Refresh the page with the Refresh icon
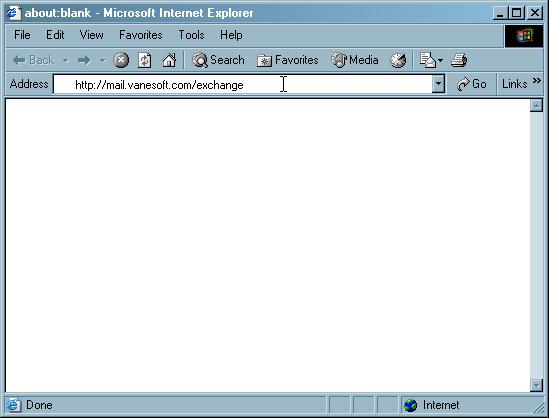 [x=145, y=60]
